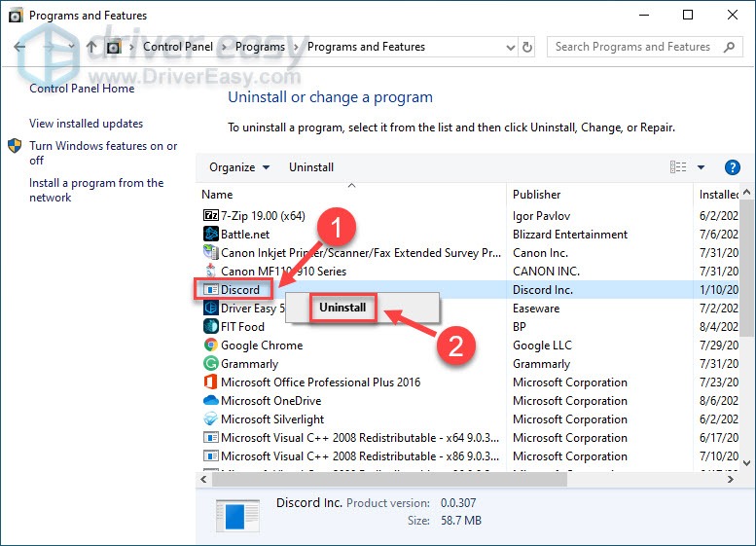Click the refresh button beside address bar

coord(527,47)
